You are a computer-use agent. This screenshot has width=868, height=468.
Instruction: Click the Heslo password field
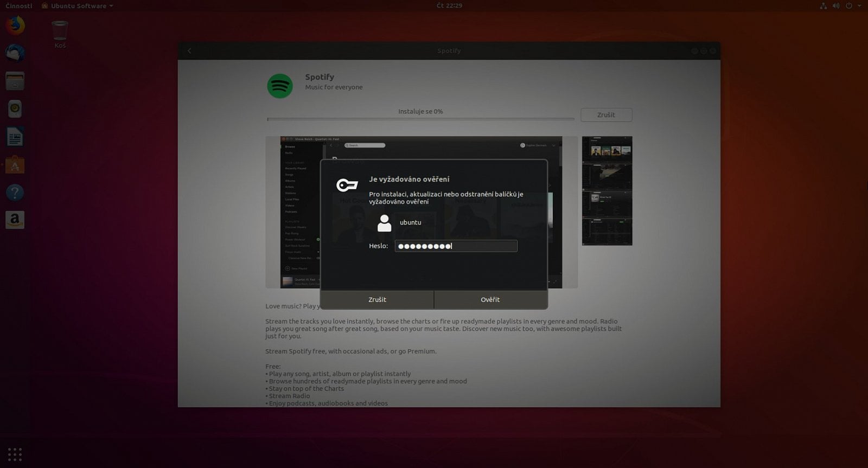(x=456, y=246)
